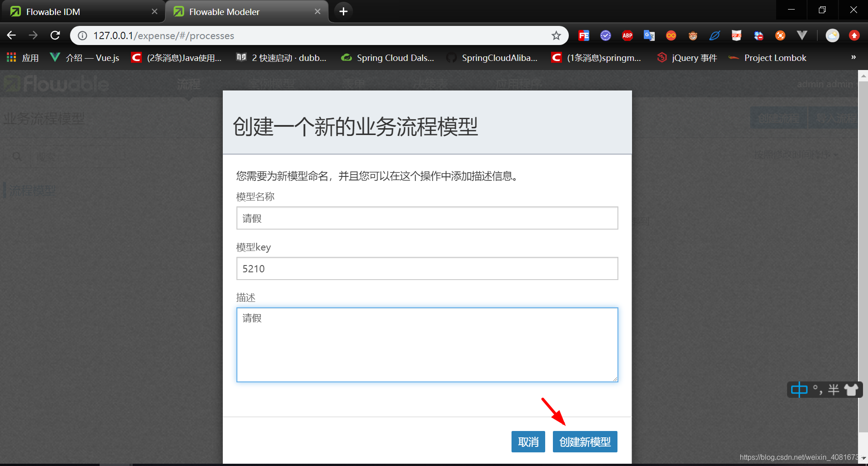Click the search magnifier icon on the left
The image size is (868, 466).
[x=17, y=156]
